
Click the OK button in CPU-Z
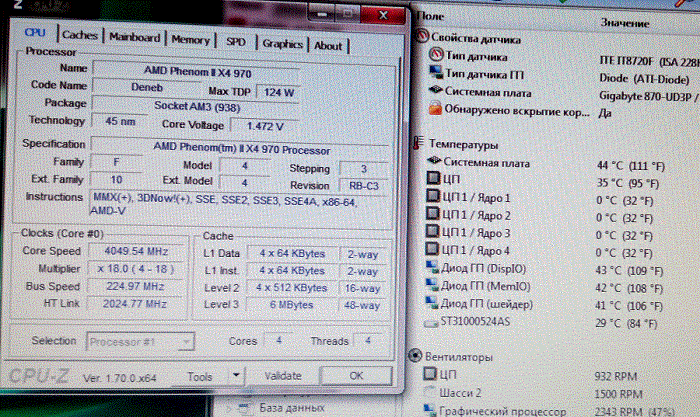356,375
